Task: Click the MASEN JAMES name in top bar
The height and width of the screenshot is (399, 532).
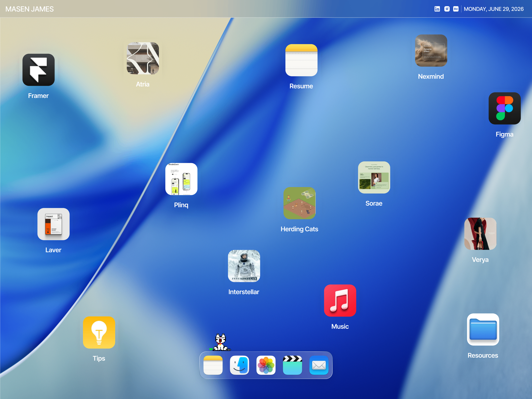Action: click(30, 9)
